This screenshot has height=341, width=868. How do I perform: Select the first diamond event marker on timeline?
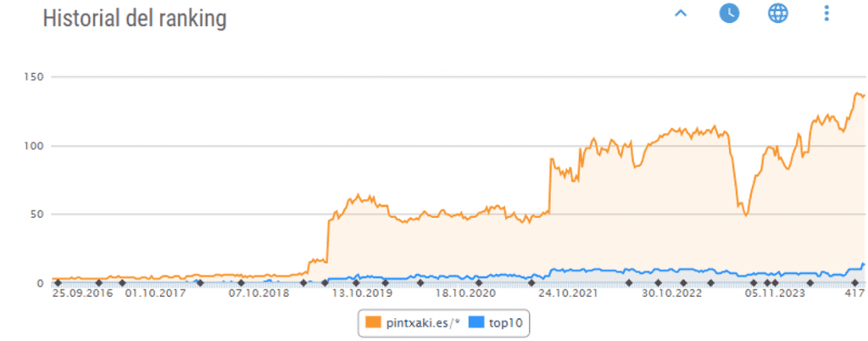point(58,282)
